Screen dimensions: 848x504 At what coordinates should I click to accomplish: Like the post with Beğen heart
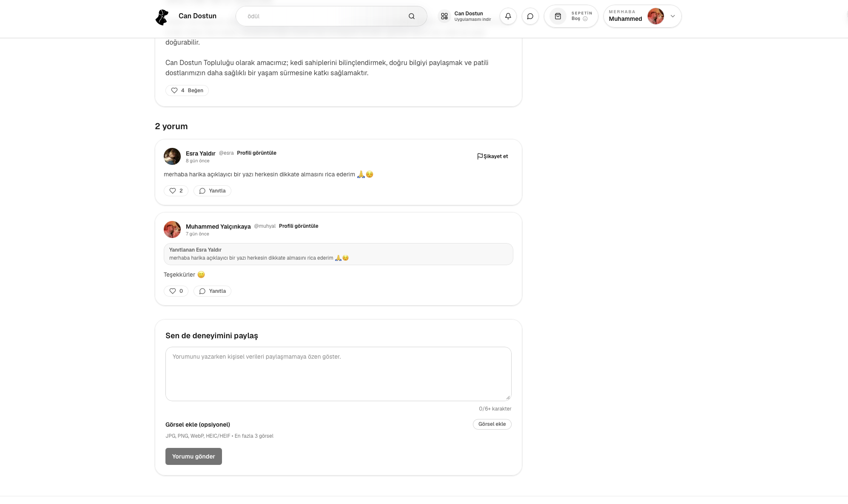click(x=187, y=91)
